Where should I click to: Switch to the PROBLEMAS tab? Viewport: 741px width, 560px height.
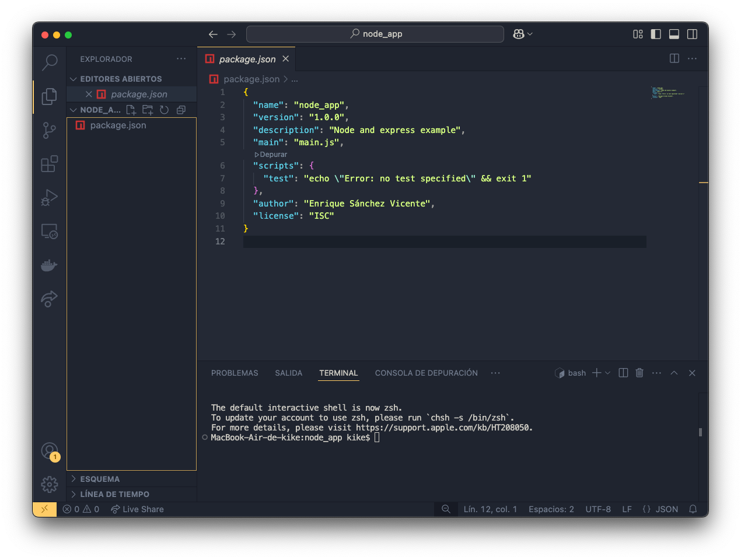[x=235, y=373]
